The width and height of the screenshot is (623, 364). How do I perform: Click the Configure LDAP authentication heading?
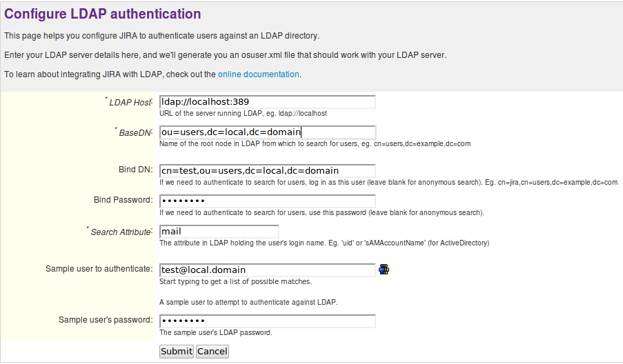103,14
